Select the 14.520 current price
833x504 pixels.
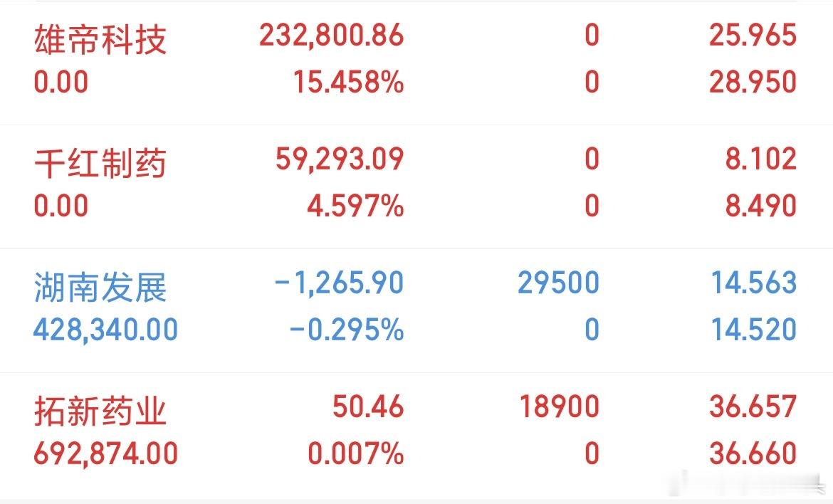tap(754, 330)
